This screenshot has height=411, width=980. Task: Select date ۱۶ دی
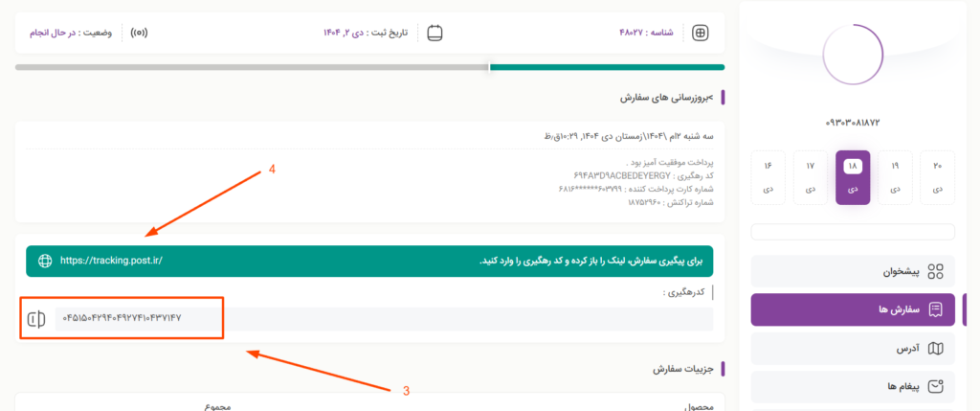pos(768,177)
